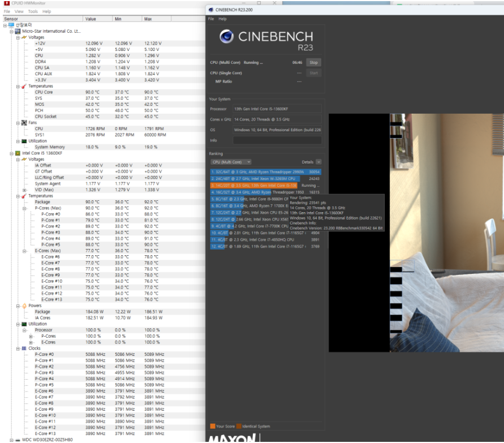Click the Fans icon
The width and height of the screenshot is (504, 443).
24,123
